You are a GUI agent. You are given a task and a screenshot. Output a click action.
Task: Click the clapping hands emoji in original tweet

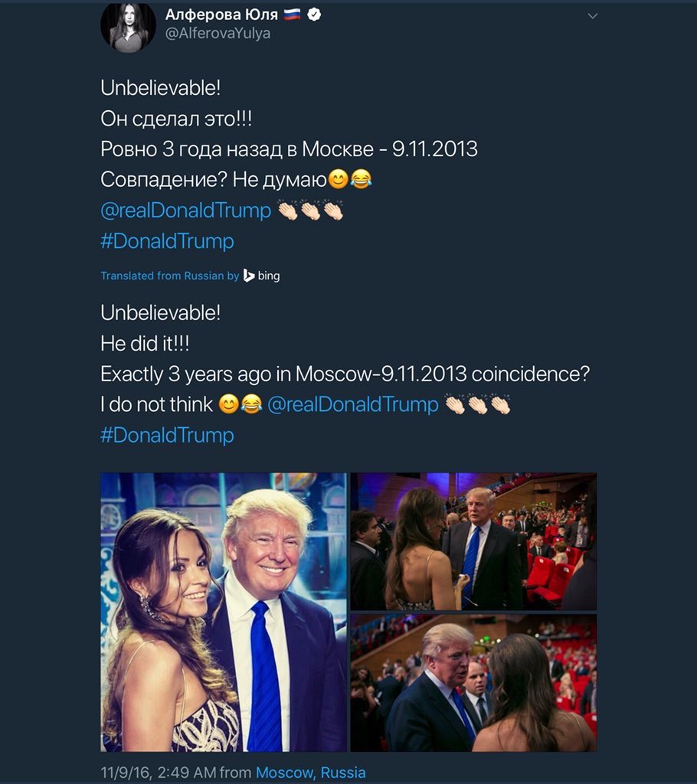tap(311, 211)
